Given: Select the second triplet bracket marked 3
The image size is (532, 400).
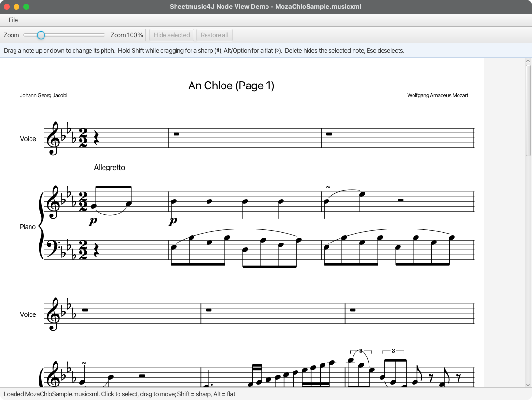Looking at the screenshot, I should pos(393,352).
